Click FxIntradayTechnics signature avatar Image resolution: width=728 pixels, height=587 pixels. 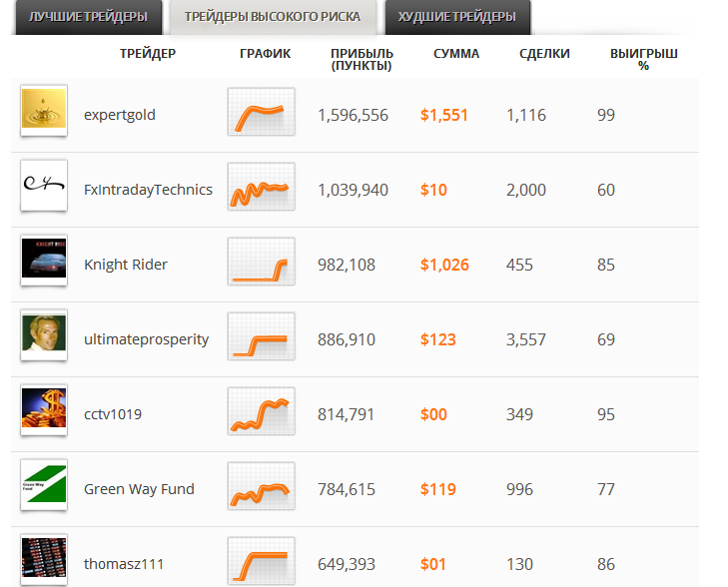click(x=44, y=185)
